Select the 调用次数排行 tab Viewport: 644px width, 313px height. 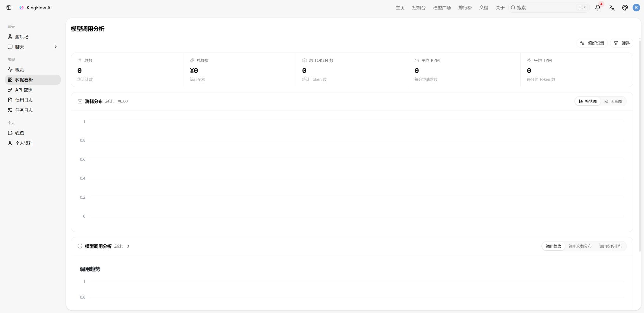tap(610, 246)
